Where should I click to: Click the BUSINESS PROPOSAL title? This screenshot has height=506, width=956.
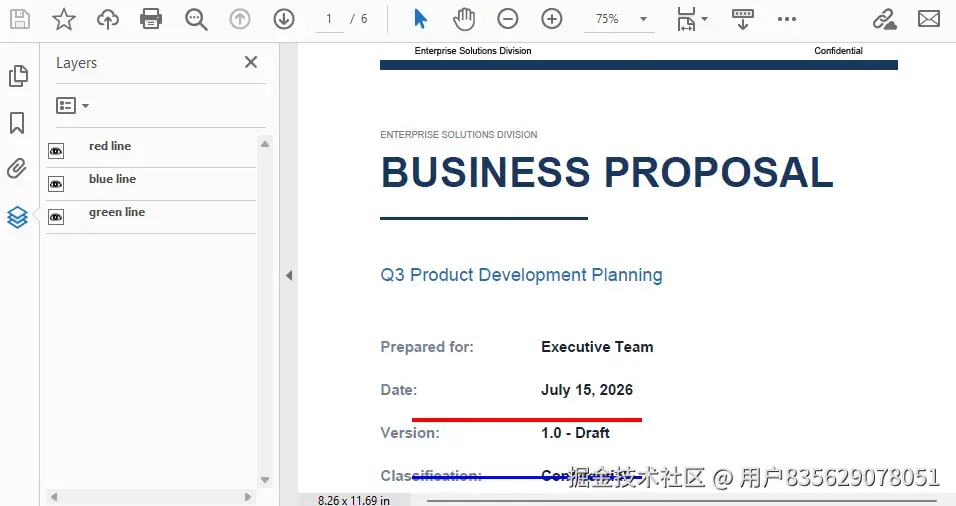pos(607,172)
